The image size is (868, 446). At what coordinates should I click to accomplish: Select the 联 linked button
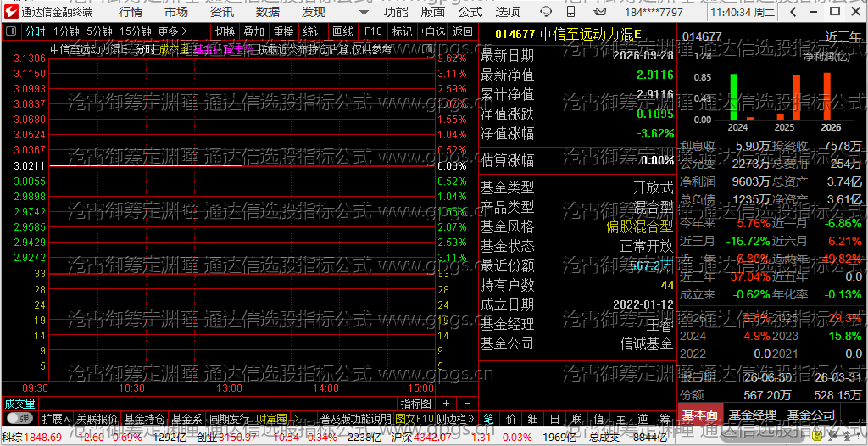coord(576,418)
